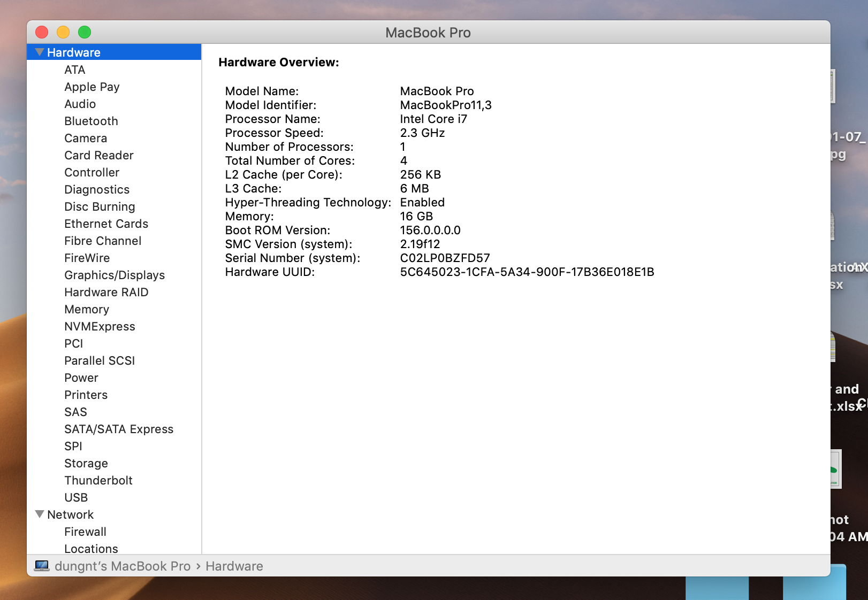Show Storage hardware information
Image resolution: width=868 pixels, height=600 pixels.
point(86,464)
